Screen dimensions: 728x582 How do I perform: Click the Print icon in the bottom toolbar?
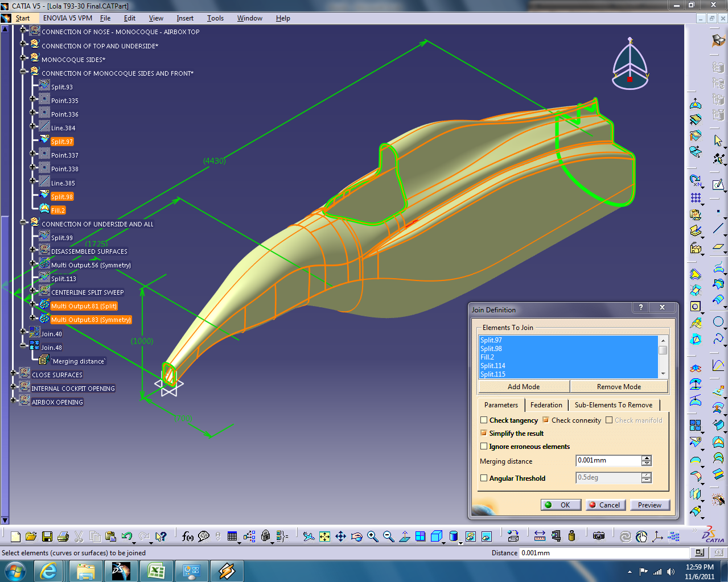[63, 536]
